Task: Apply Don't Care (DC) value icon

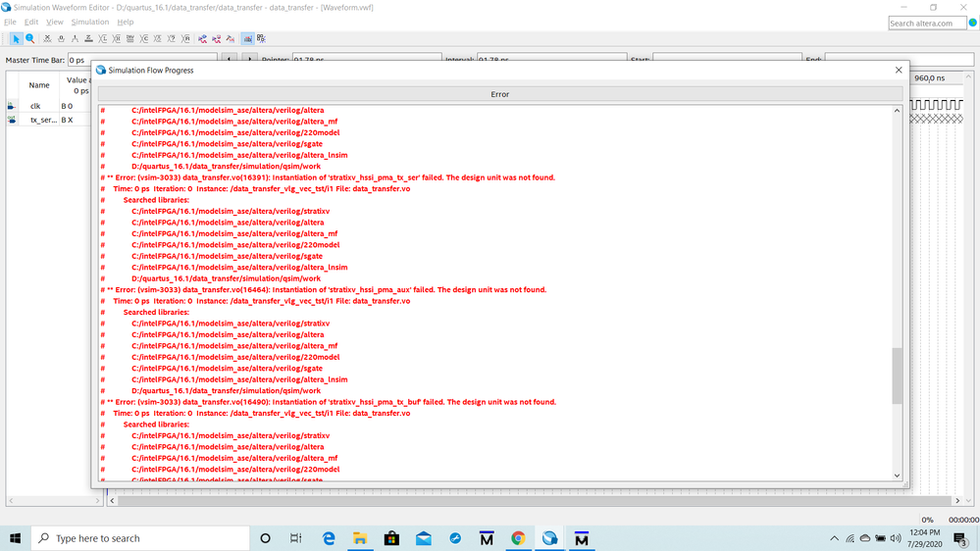Action: (x=130, y=39)
